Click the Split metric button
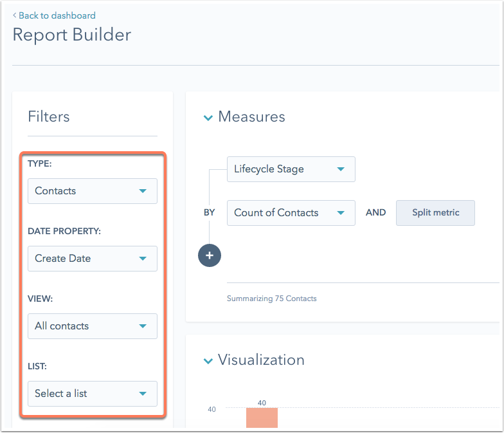Viewport: 504px width, 433px height. click(x=436, y=213)
